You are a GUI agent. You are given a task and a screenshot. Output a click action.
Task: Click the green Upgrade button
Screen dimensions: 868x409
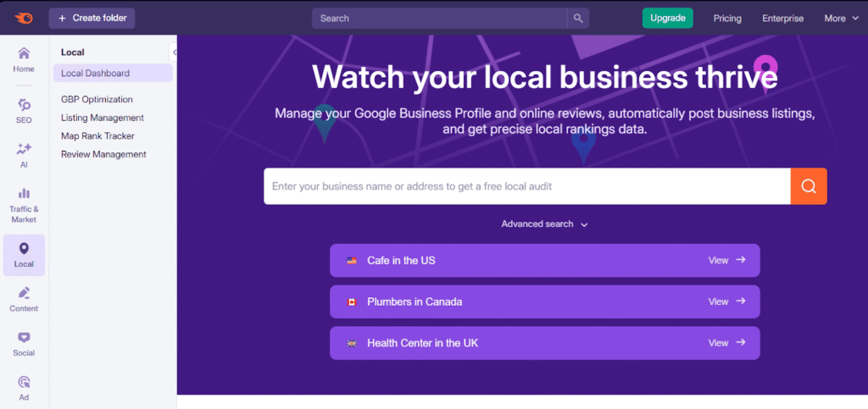[x=667, y=18]
